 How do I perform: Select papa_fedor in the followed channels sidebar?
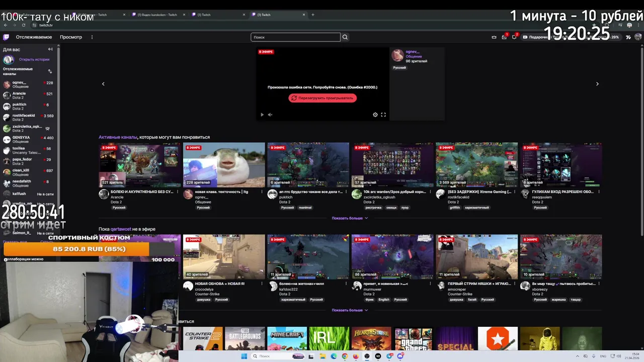coord(28,161)
